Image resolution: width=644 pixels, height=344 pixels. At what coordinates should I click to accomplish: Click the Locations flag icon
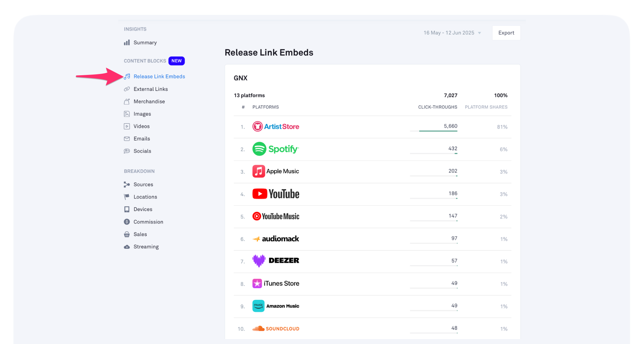(127, 197)
